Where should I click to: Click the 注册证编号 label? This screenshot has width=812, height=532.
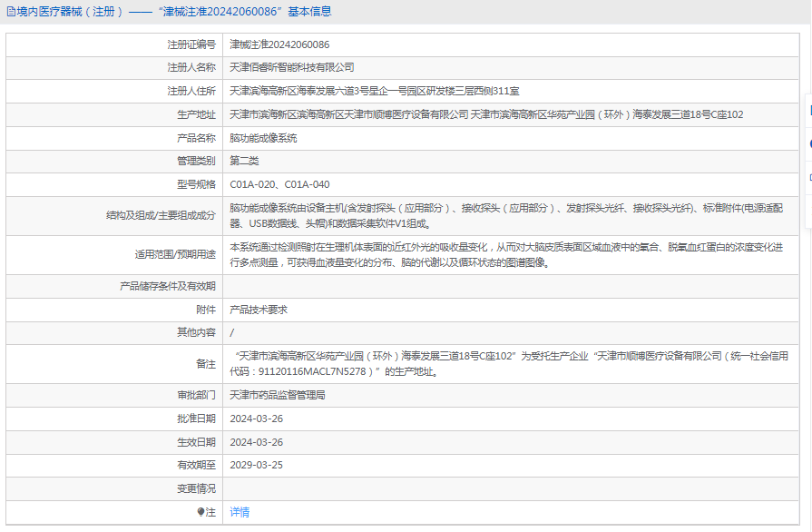click(191, 44)
